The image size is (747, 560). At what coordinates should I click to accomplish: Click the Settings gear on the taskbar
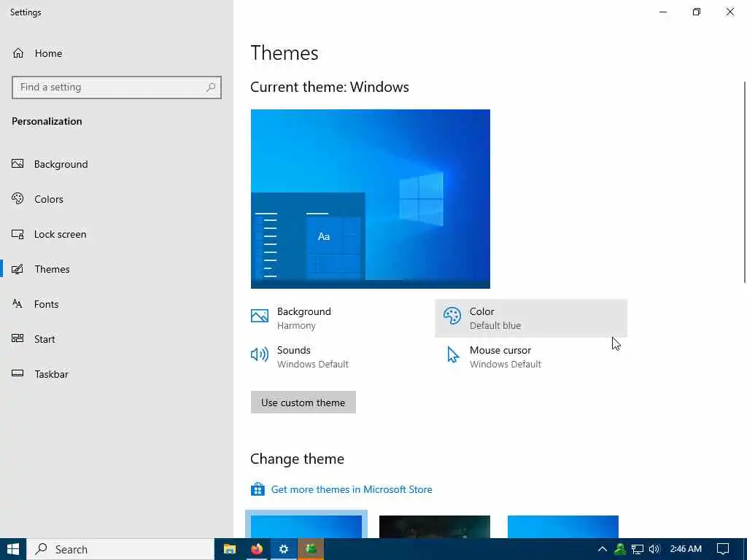pyautogui.click(x=284, y=549)
